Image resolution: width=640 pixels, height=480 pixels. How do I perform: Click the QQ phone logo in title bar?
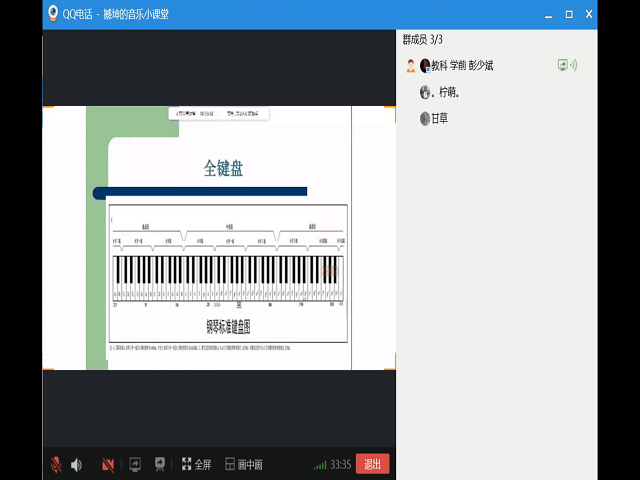(52, 14)
